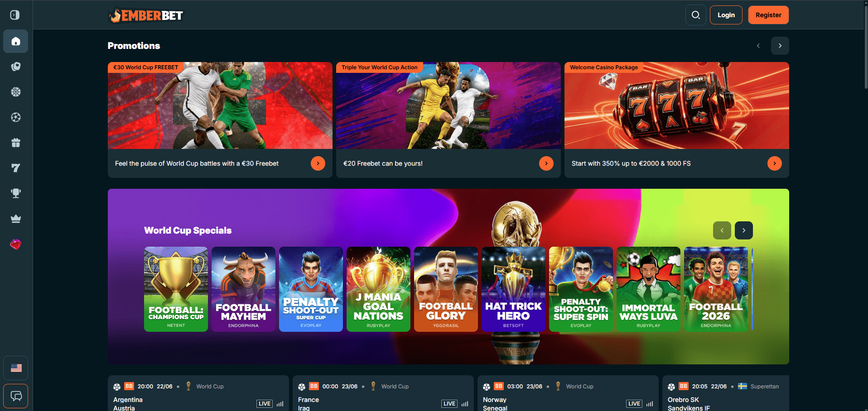This screenshot has width=868, height=411.
Task: Open the soccer ball sports icon in the sidebar
Action: click(x=16, y=118)
